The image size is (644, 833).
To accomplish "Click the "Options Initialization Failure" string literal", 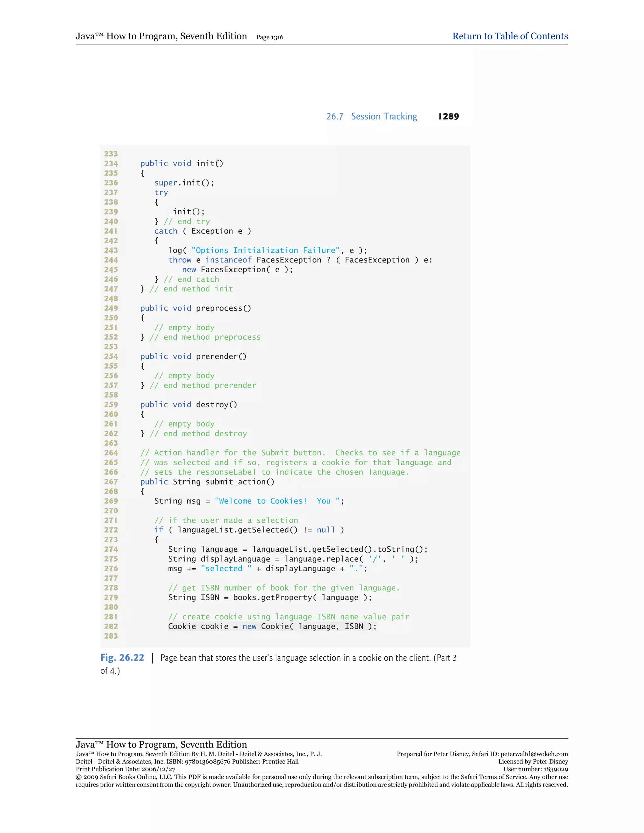I will point(265,251).
